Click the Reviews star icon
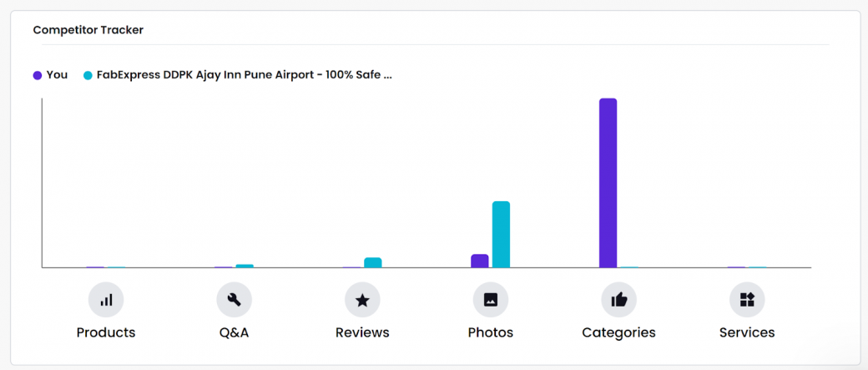Screen dimensions: 868x370 pyautogui.click(x=362, y=300)
